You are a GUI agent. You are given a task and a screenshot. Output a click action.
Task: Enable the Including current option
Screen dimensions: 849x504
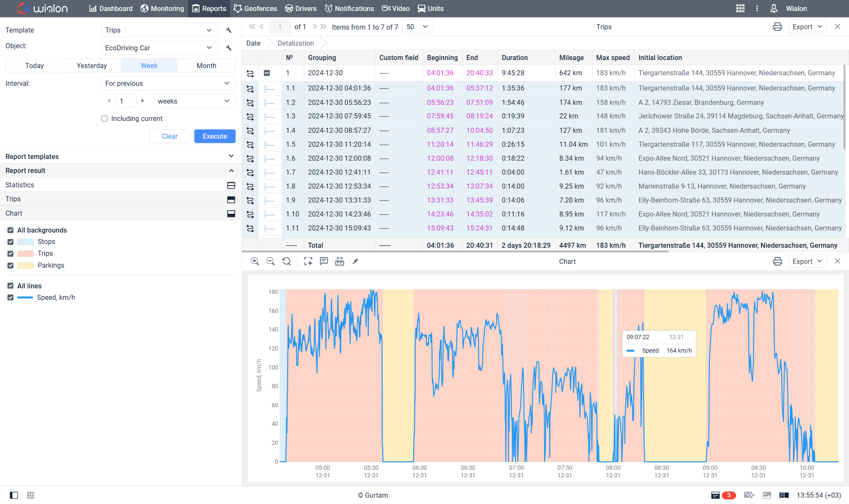(104, 118)
